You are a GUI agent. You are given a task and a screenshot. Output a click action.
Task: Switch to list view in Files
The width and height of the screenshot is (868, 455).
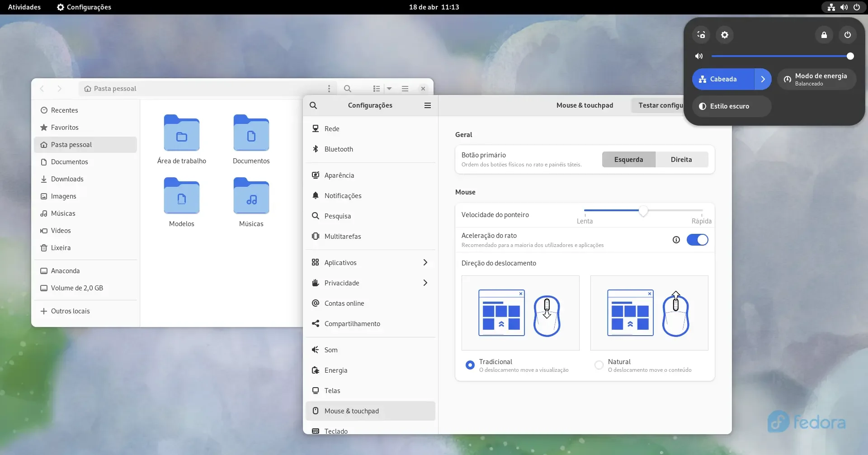[x=377, y=89]
